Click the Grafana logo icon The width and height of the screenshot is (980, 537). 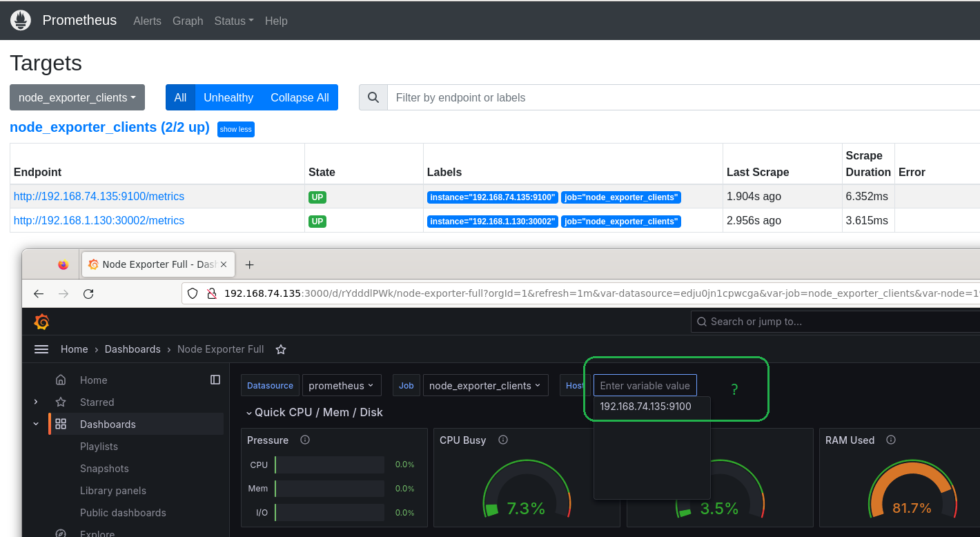pos(41,322)
